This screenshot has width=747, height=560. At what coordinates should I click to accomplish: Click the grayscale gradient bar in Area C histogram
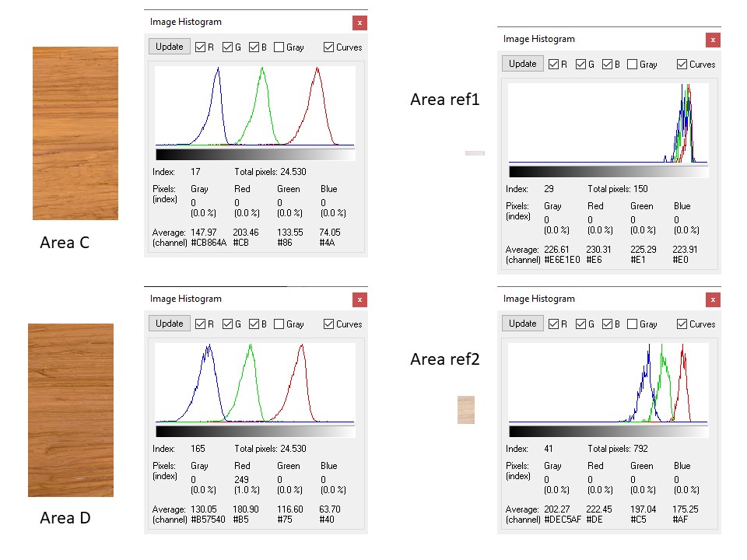255,155
